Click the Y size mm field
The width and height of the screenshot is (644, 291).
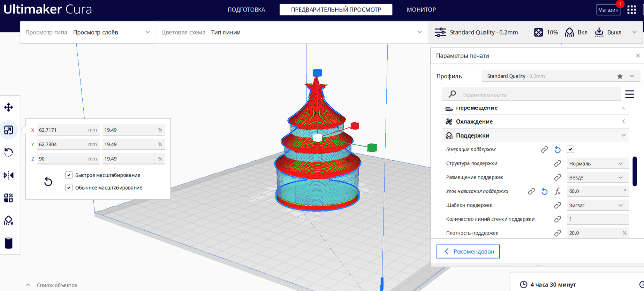[x=68, y=144]
